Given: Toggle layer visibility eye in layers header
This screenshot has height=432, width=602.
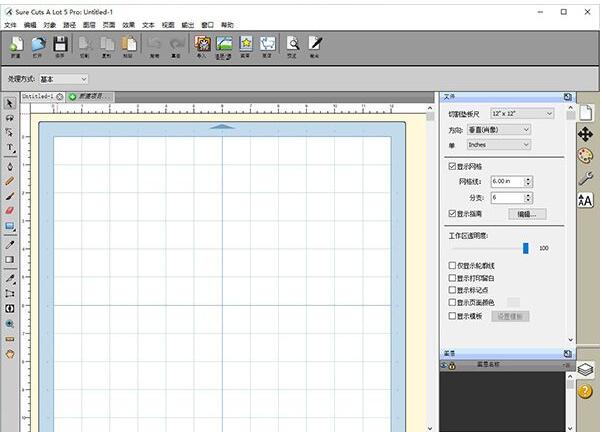Looking at the screenshot, I should pyautogui.click(x=444, y=365).
